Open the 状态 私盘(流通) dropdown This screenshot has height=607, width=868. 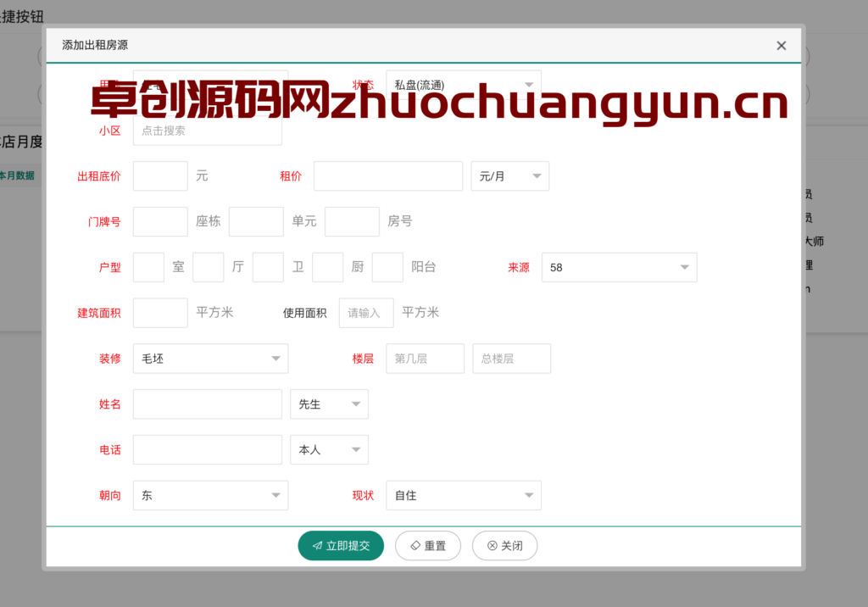point(464,85)
